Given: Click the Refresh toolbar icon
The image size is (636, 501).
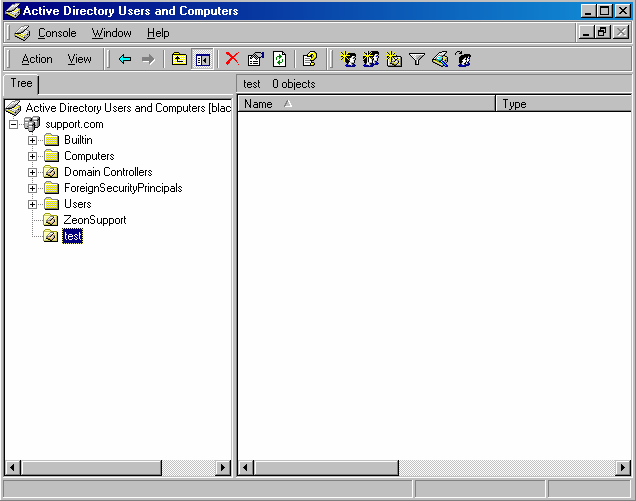Looking at the screenshot, I should 279,59.
